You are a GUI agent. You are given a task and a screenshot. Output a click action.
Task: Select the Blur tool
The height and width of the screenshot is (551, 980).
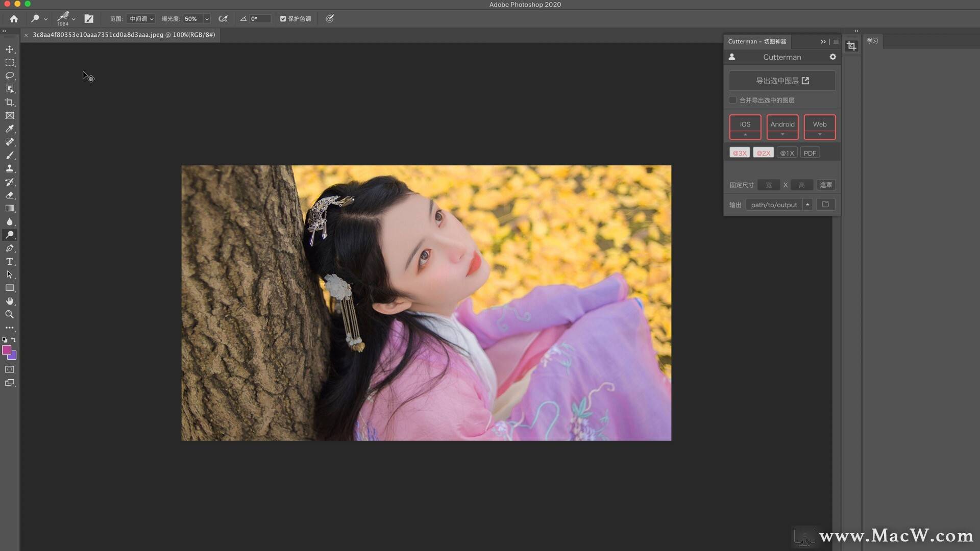pos(10,222)
